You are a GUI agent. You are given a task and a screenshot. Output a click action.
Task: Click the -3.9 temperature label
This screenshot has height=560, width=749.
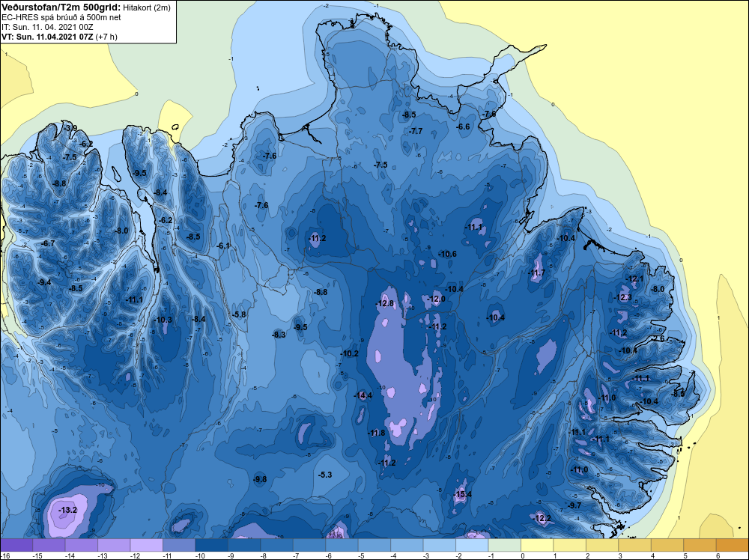click(70, 128)
